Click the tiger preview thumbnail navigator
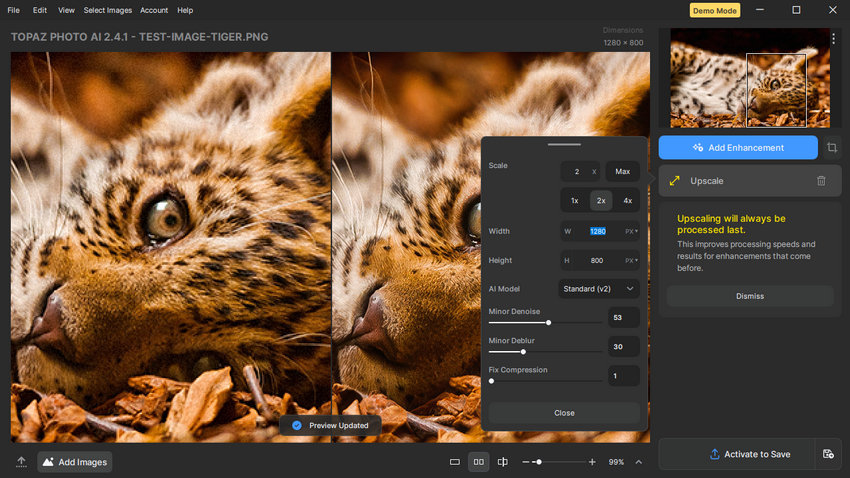Screen dimensions: 850x478 pos(750,77)
